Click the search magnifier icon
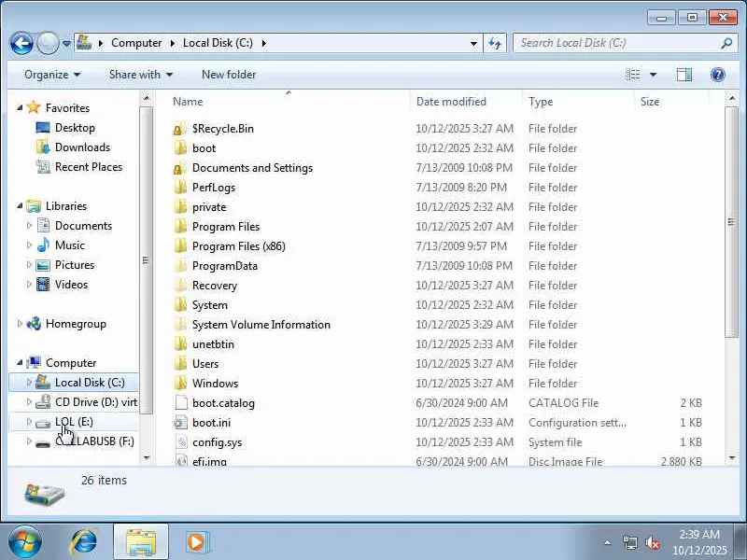747x560 pixels. pyautogui.click(x=726, y=43)
